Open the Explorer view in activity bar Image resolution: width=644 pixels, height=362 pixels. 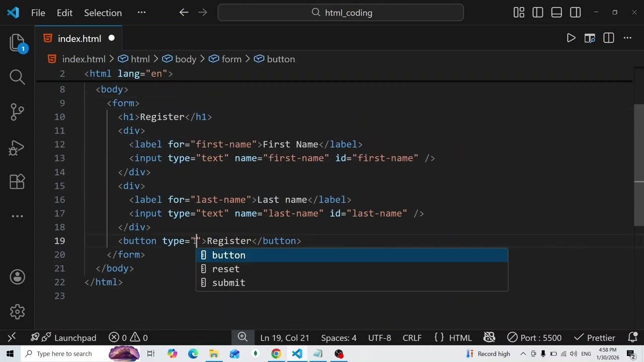(17, 43)
